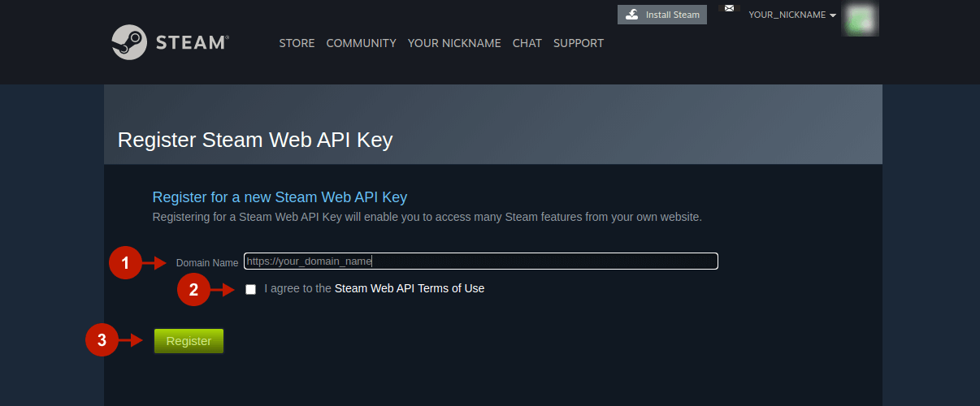Open the STORE menu

coord(297,43)
